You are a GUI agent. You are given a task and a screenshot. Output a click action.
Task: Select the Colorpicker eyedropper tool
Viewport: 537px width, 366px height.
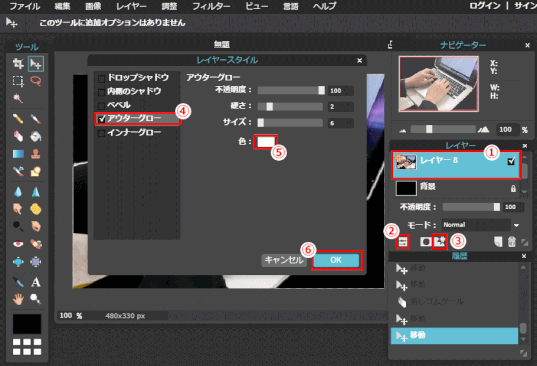pyautogui.click(x=18, y=282)
